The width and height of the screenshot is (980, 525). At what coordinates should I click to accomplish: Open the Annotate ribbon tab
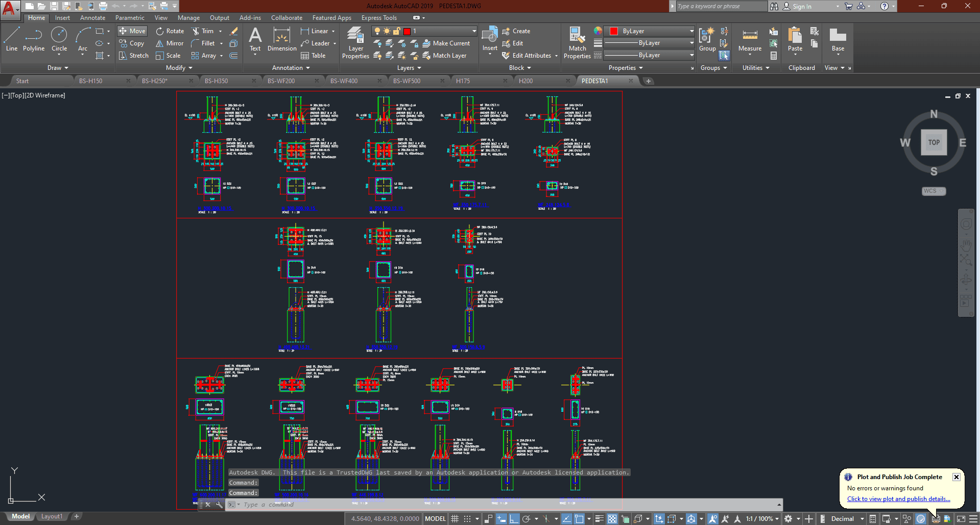(x=92, y=18)
